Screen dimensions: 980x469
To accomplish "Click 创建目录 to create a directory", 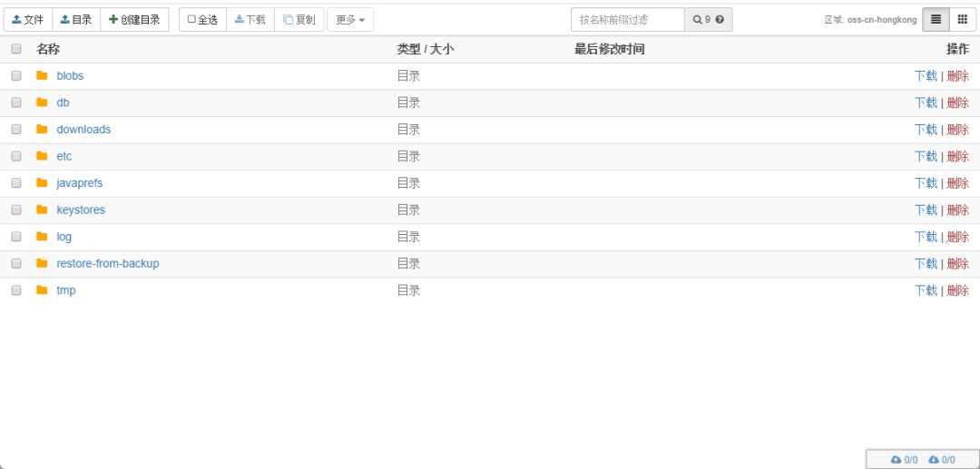I will click(x=134, y=19).
